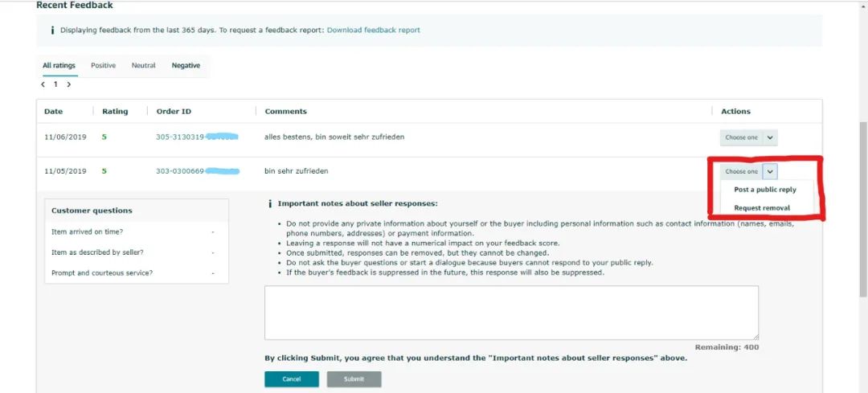Open the Negative ratings tab

[x=186, y=66]
